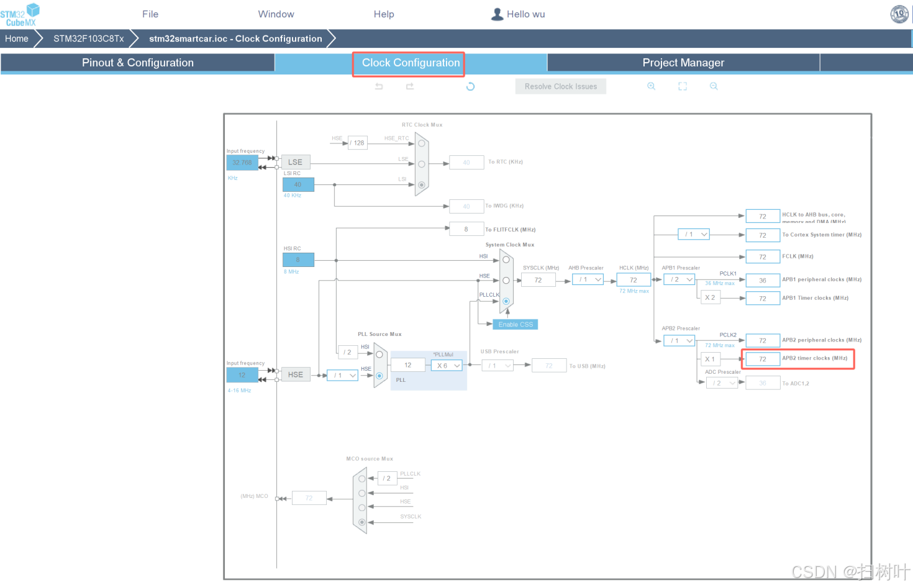This screenshot has width=913, height=588.
Task: Click the stm32smartcar.ioc breadcrumb
Action: pyautogui.click(x=235, y=38)
